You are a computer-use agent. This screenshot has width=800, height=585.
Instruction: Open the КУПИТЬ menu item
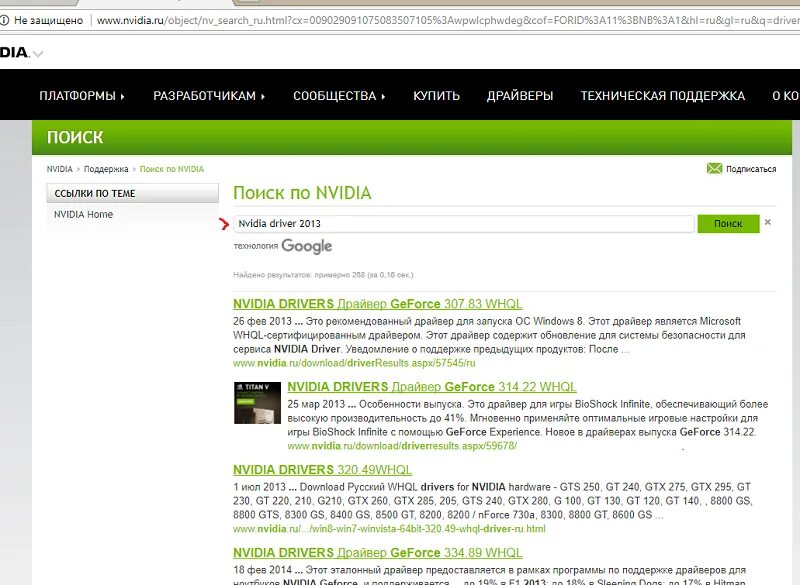click(436, 95)
